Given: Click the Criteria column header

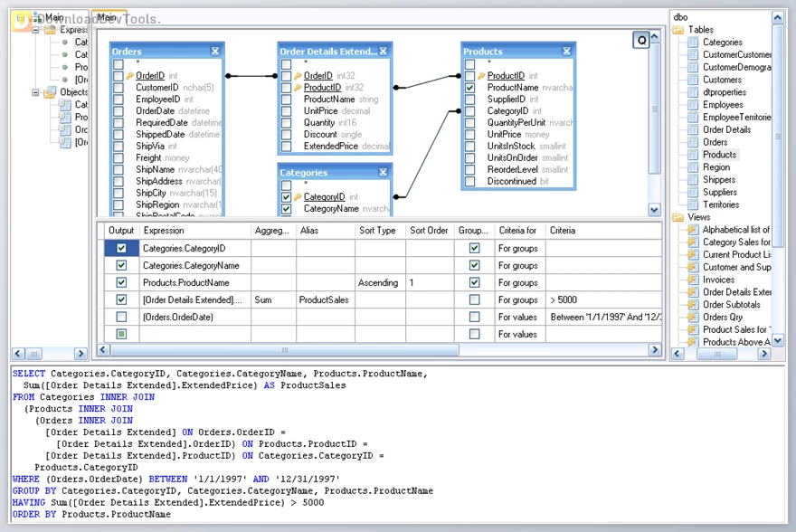Looking at the screenshot, I should coord(604,231).
